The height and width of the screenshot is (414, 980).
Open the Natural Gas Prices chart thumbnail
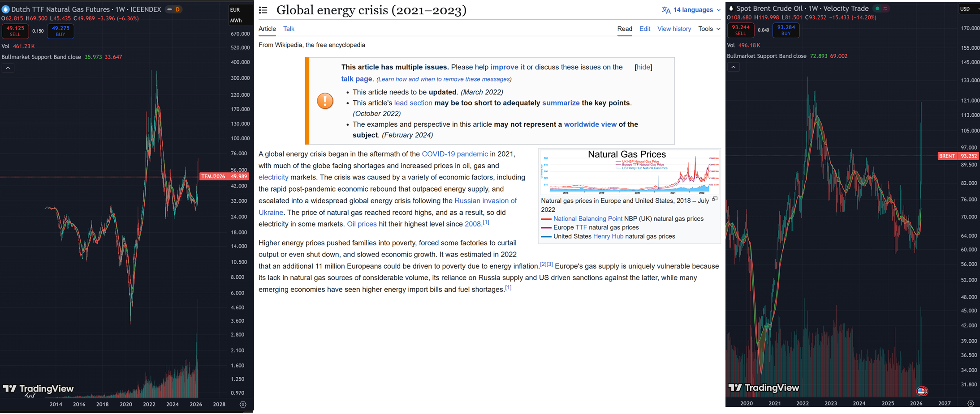coord(630,172)
